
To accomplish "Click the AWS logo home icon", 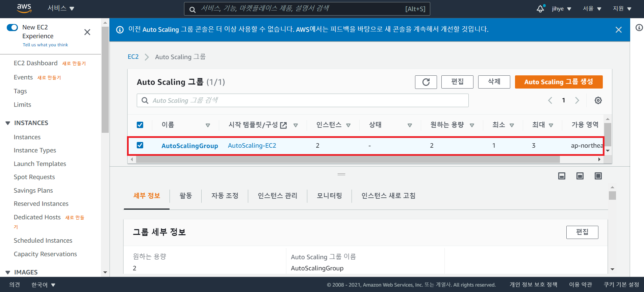I will [x=24, y=8].
